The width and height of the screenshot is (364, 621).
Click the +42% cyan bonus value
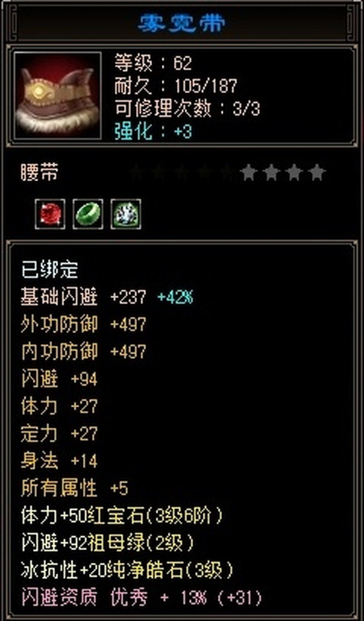[x=175, y=297]
